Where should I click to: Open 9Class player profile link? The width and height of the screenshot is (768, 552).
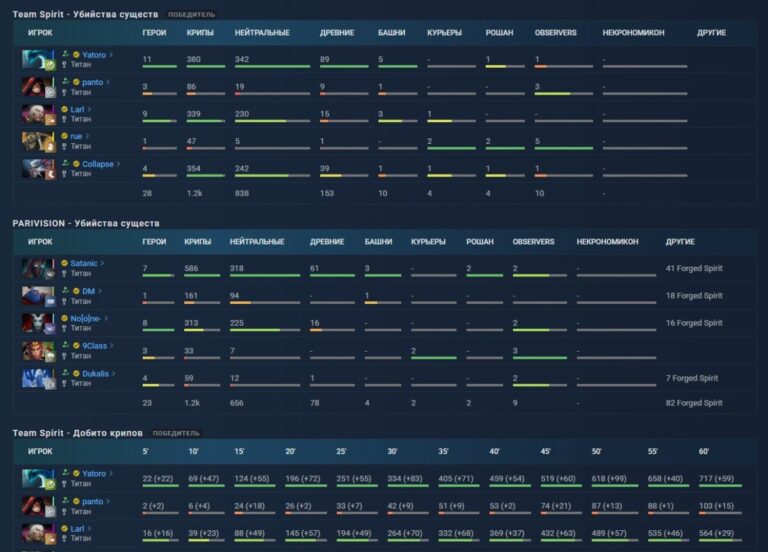(94, 346)
